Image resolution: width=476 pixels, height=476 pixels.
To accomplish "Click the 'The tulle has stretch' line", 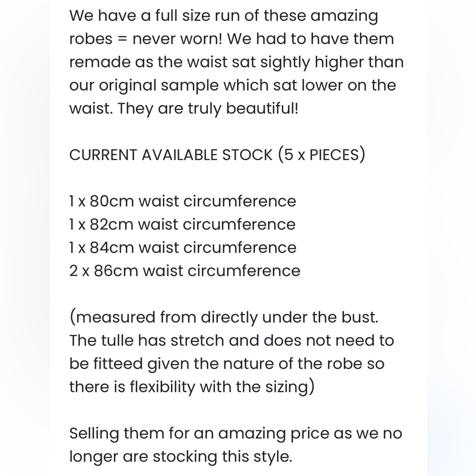I will coord(232,340).
